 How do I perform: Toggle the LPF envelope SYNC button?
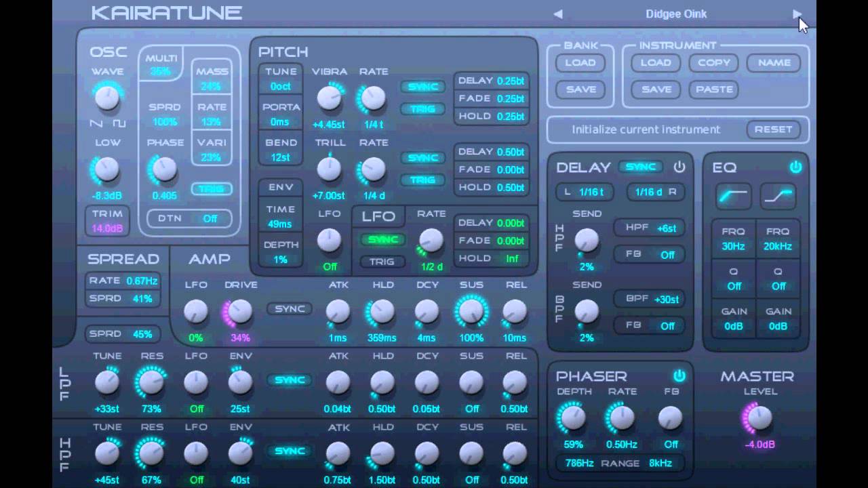(290, 380)
